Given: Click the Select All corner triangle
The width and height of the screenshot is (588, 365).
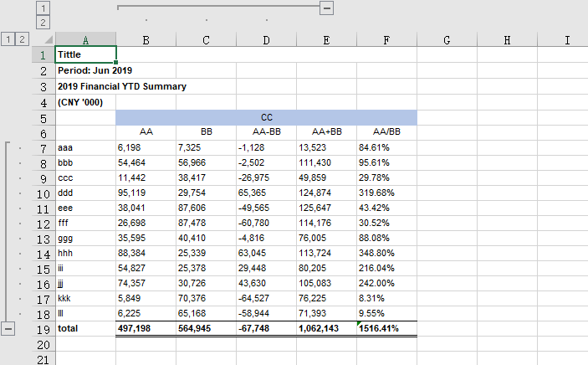Looking at the screenshot, I should [49, 39].
